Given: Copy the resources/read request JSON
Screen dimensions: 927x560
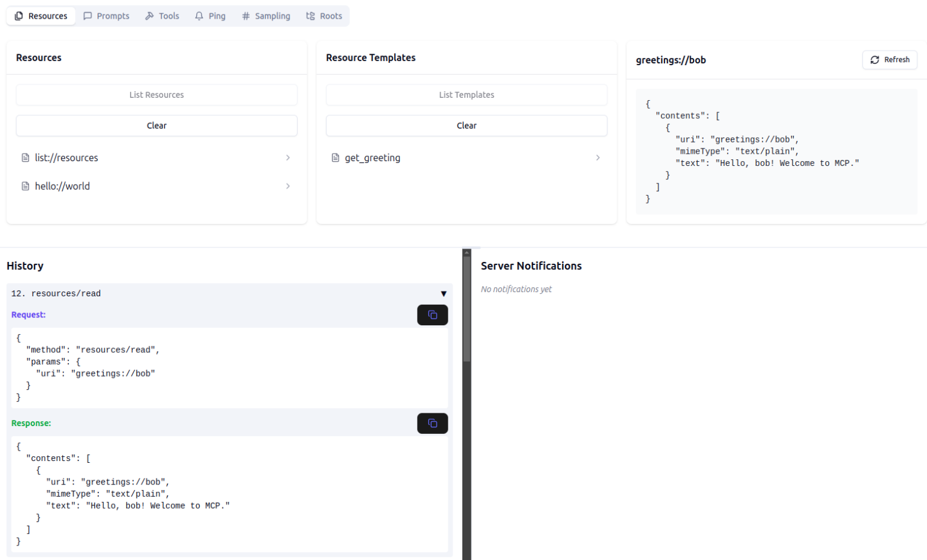Looking at the screenshot, I should tap(432, 314).
